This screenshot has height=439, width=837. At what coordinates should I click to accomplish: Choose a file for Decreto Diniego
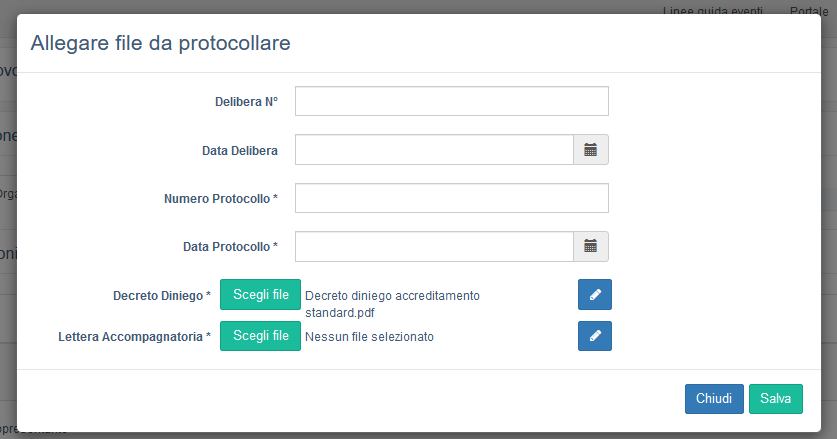pos(260,295)
